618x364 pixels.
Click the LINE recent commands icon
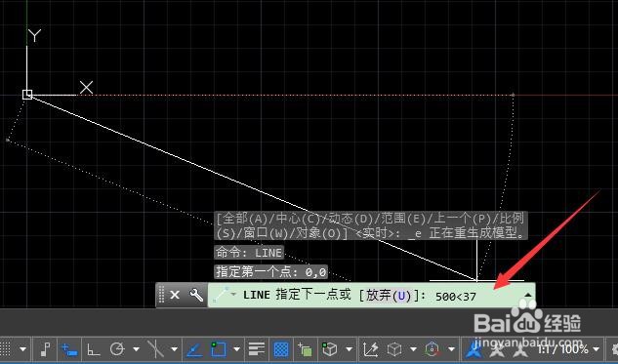(221, 295)
